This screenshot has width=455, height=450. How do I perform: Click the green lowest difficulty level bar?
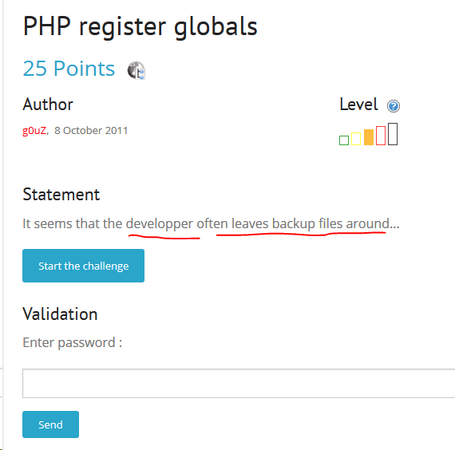344,140
